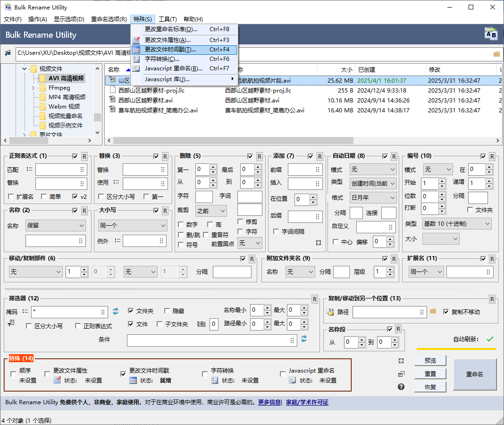
Task: Click the 更改文件属性 icon in 特殊 panel
Action: [57, 380]
